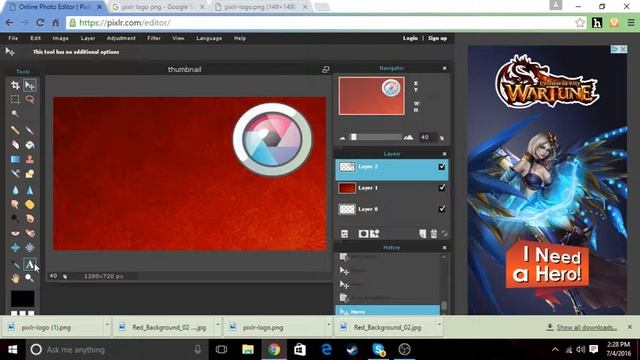
Task: Select the Move tool
Action: 30,85
